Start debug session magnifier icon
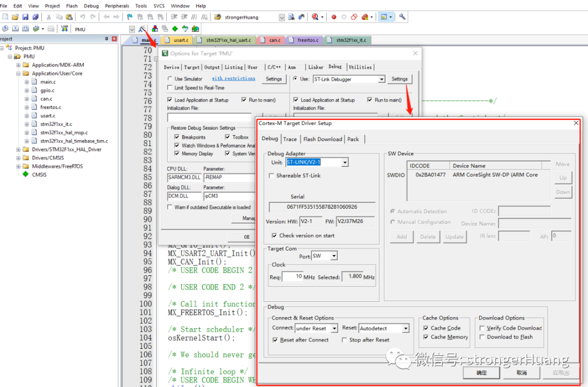This screenshot has height=387, width=588. coord(315,17)
